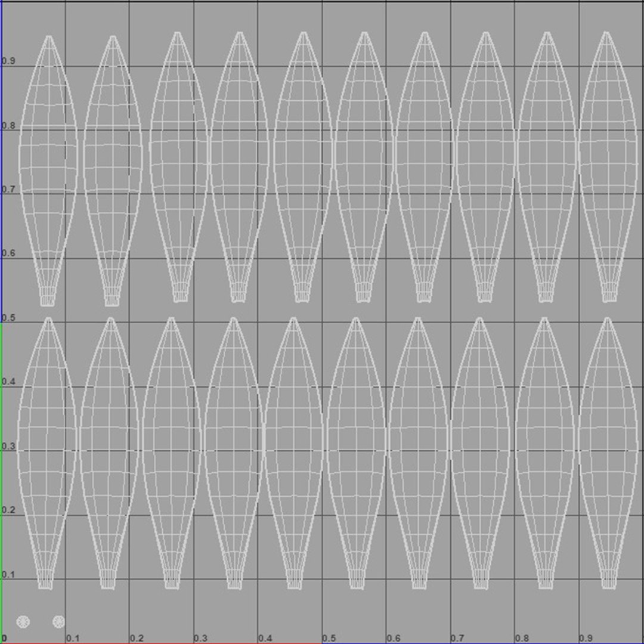Click the 0.1 label on the horizontal axis
The image size is (644, 644).
click(73, 638)
